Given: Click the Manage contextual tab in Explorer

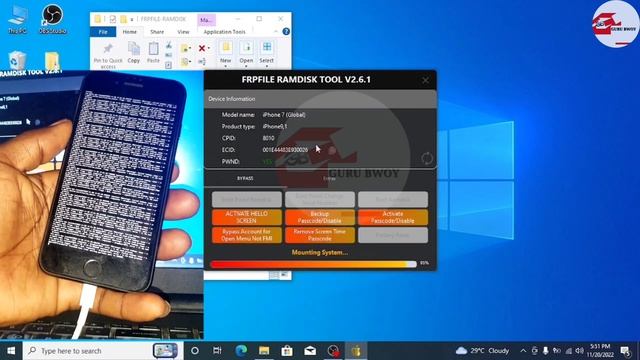Looking at the screenshot, I should [207, 20].
